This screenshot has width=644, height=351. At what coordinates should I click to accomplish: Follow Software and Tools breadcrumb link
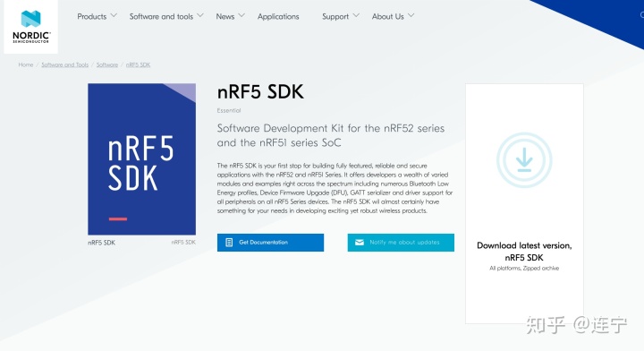(x=65, y=64)
